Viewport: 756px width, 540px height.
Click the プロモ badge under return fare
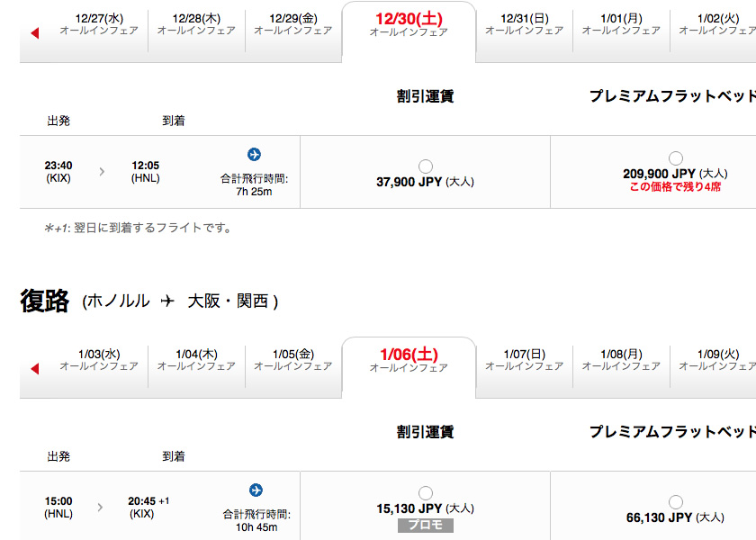coord(425,525)
